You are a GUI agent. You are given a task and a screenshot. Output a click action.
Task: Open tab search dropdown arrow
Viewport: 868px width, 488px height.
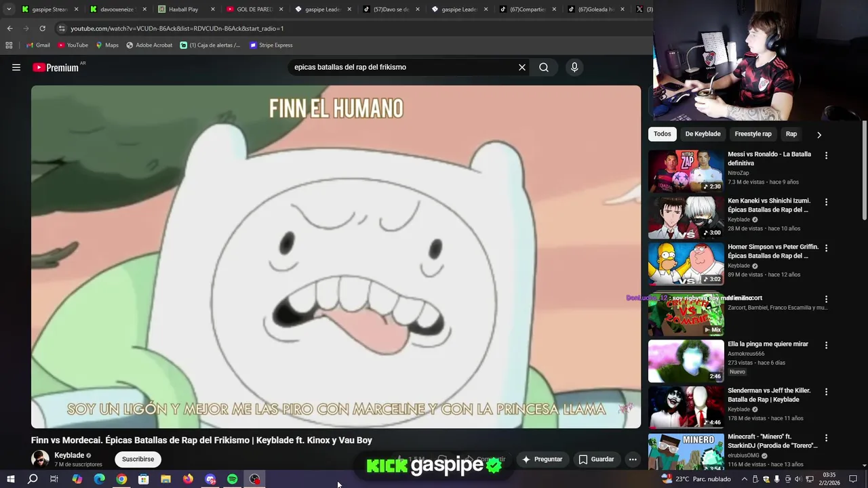8,9
